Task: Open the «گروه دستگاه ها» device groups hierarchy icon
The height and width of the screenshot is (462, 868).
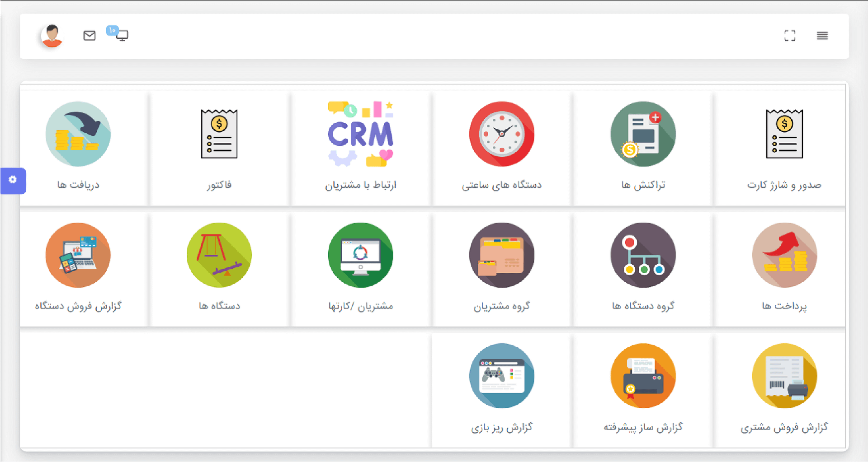Action: point(643,255)
